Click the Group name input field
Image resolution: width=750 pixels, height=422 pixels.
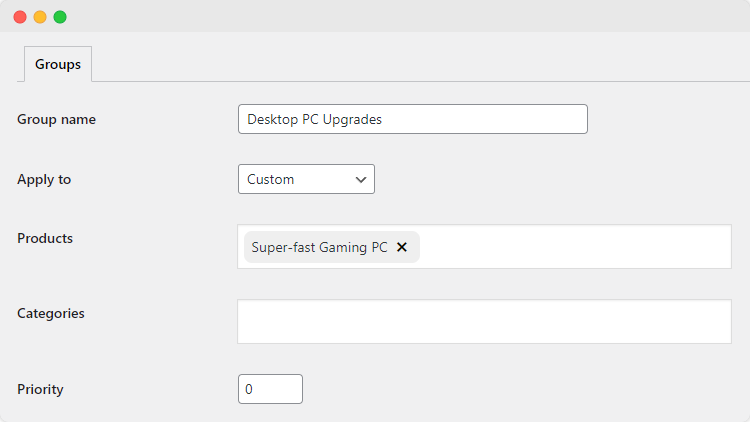point(413,119)
